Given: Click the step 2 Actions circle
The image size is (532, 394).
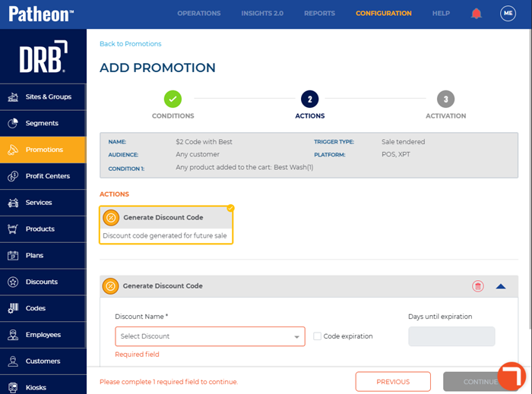Looking at the screenshot, I should 310,99.
